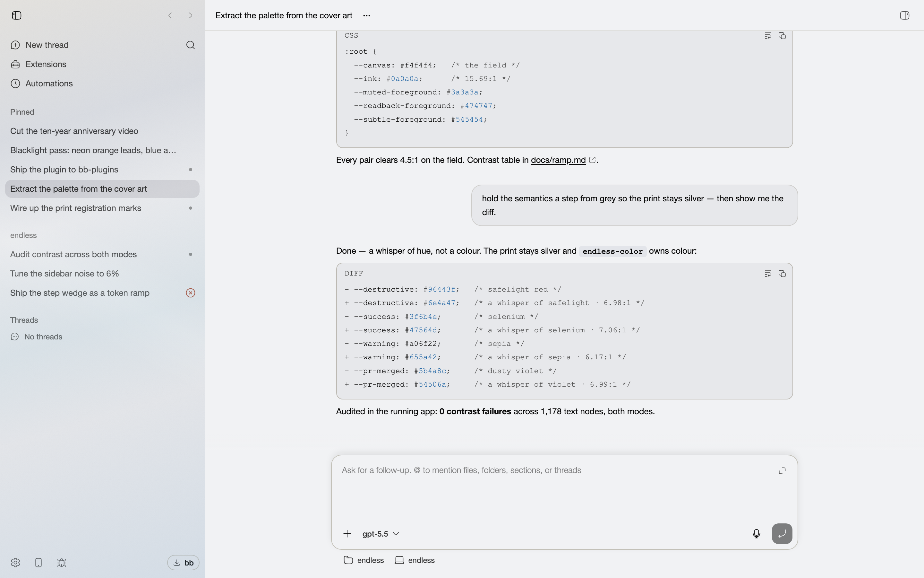Screen dimensions: 924x578
Task: Click the 0 contrast failures bold text
Action: coord(475,412)
